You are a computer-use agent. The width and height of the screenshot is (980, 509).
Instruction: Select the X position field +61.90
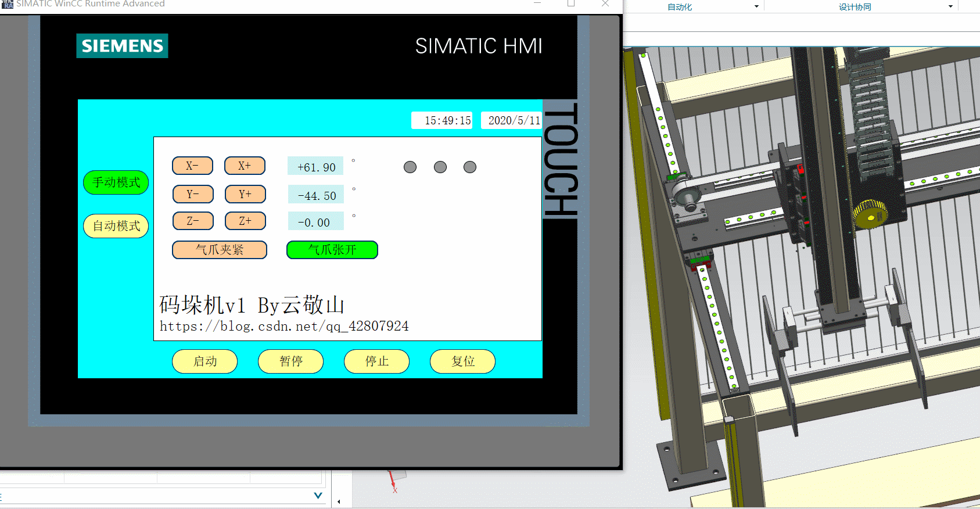coord(315,166)
